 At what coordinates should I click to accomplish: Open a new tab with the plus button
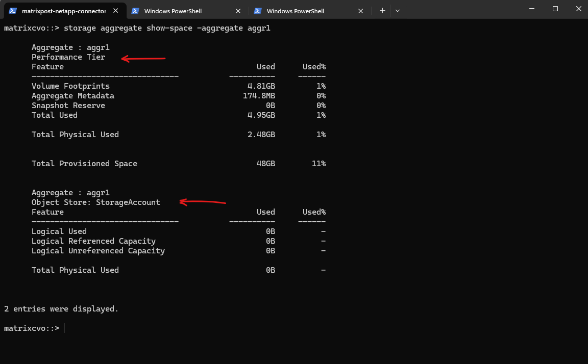pos(382,10)
